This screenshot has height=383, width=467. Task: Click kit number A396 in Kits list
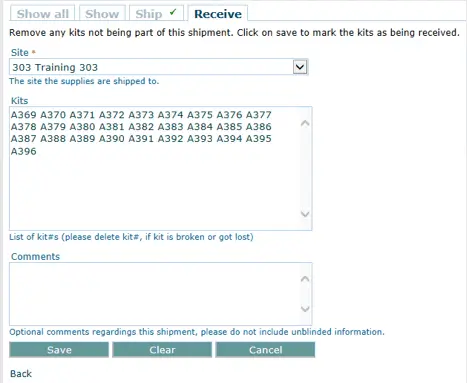23,151
